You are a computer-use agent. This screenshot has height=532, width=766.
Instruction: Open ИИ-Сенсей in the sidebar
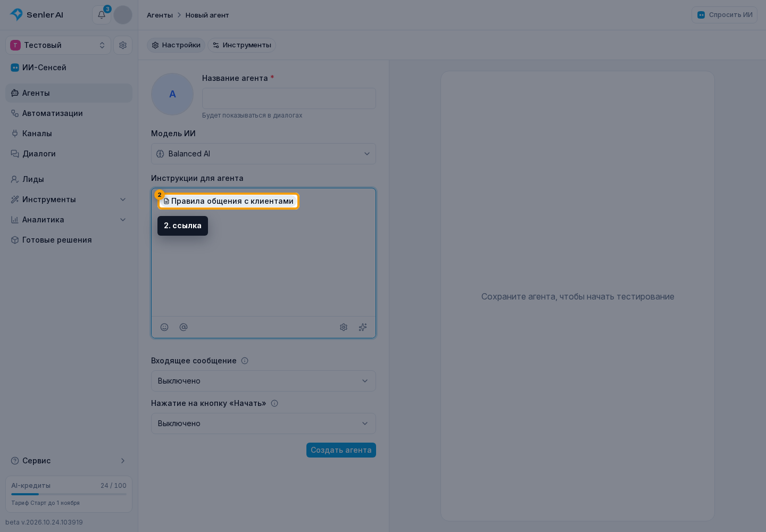click(x=69, y=68)
